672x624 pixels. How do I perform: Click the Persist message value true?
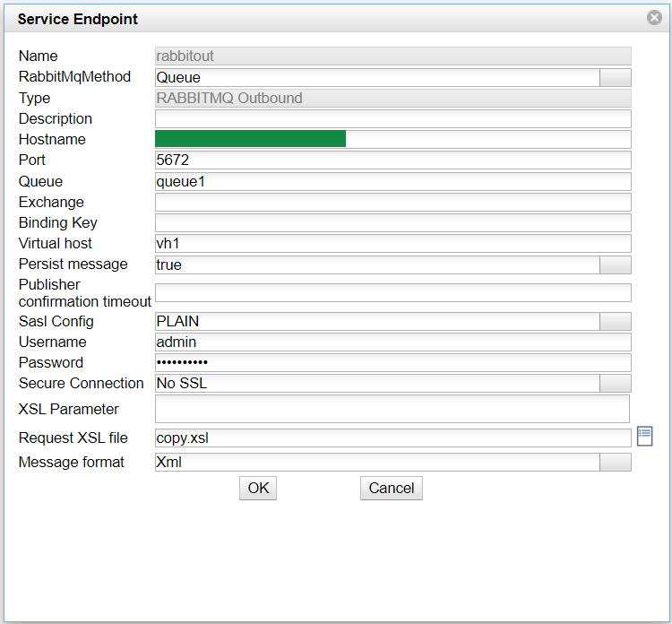(377, 265)
